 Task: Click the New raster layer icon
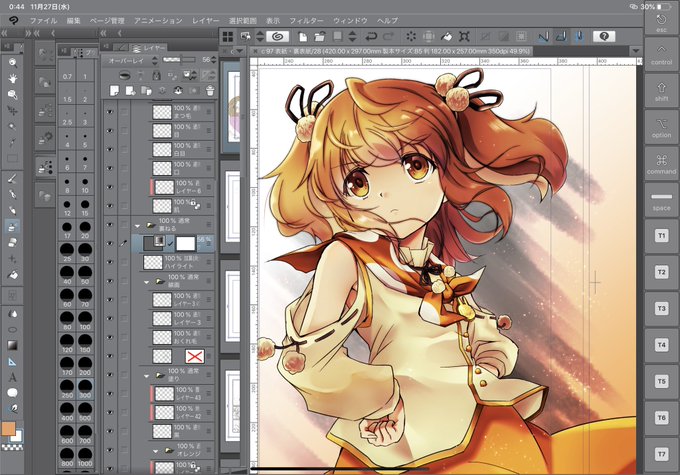(x=114, y=91)
